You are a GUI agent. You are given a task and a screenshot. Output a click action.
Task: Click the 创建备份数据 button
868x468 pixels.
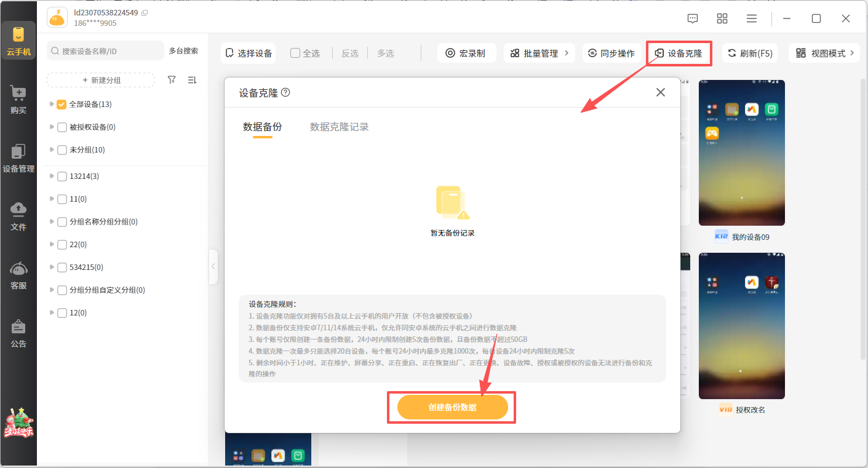click(452, 407)
